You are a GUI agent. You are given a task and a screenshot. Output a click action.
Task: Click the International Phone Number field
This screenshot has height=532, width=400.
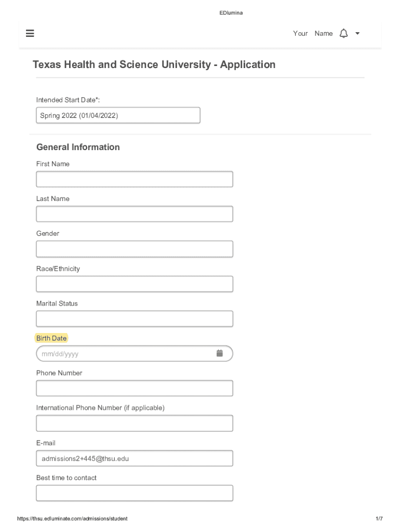click(135, 423)
